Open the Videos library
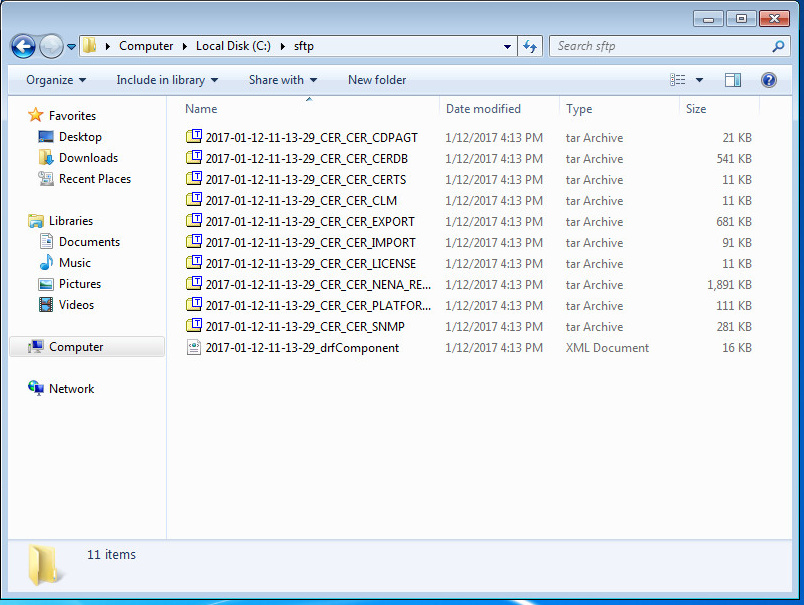This screenshot has width=804, height=605. click(76, 305)
